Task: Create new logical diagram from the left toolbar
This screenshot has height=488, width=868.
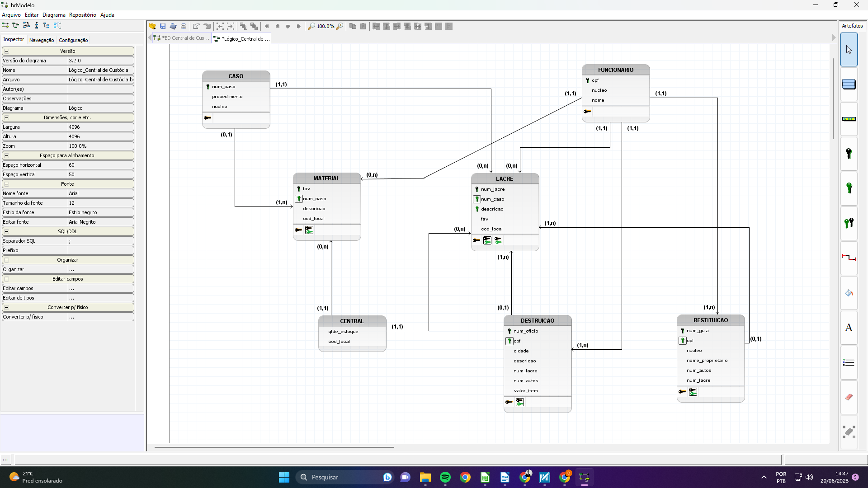Action: pos(16,25)
